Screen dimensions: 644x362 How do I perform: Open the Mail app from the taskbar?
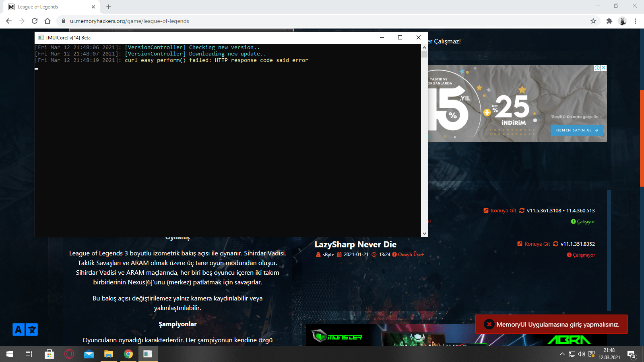pos(89,354)
